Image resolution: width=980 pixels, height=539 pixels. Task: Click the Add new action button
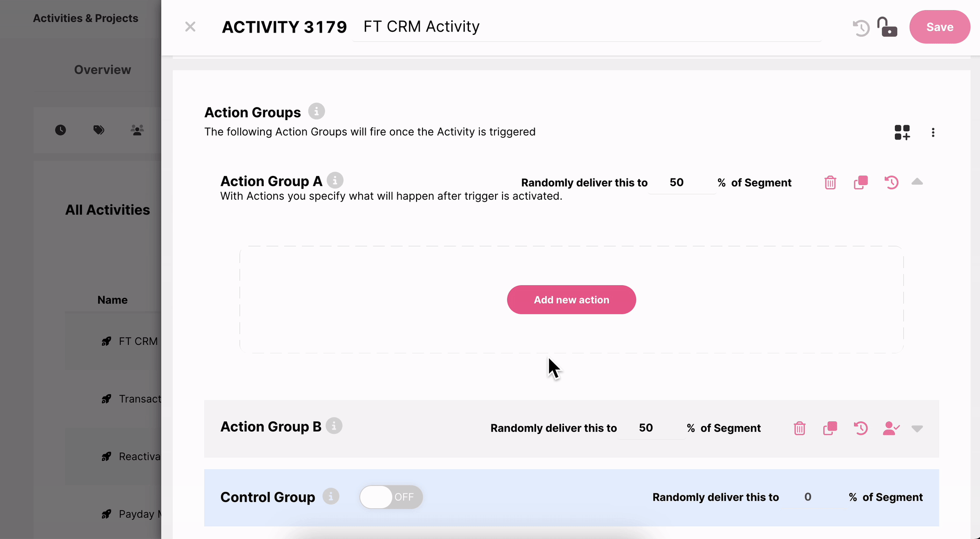(x=571, y=300)
